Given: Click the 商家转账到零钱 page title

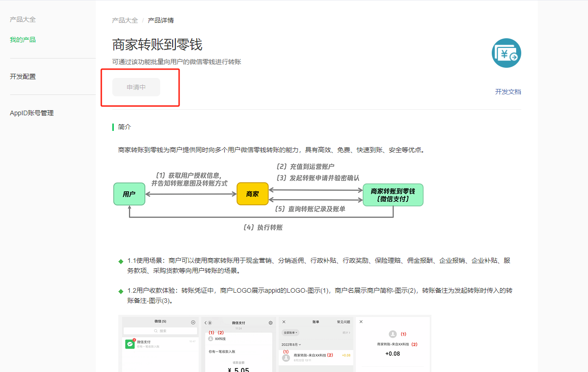Looking at the screenshot, I should [x=157, y=45].
